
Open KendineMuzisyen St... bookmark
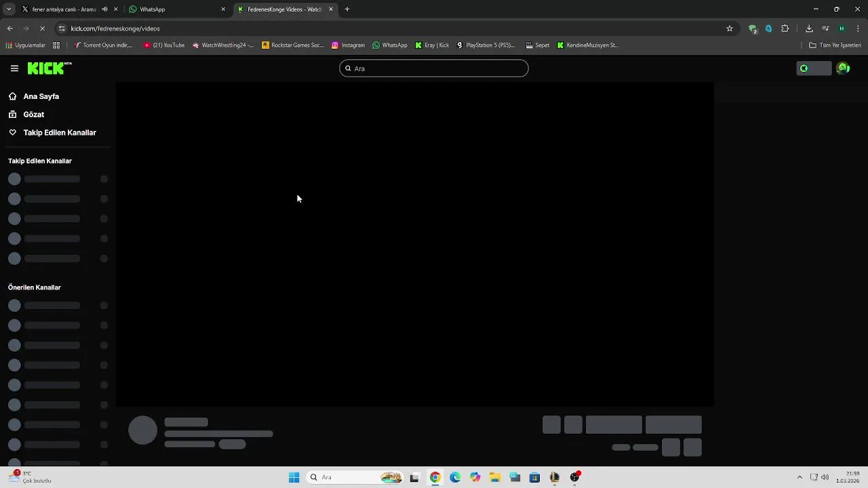coord(588,45)
